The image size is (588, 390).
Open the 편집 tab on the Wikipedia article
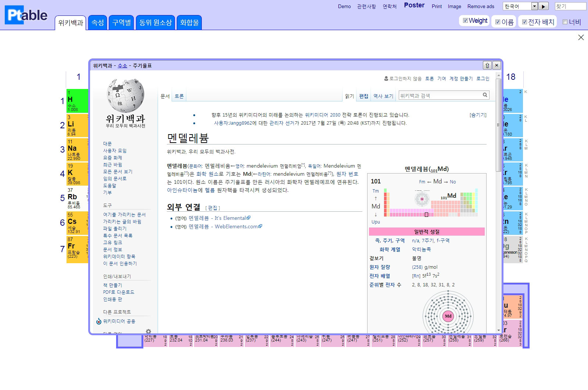[363, 96]
